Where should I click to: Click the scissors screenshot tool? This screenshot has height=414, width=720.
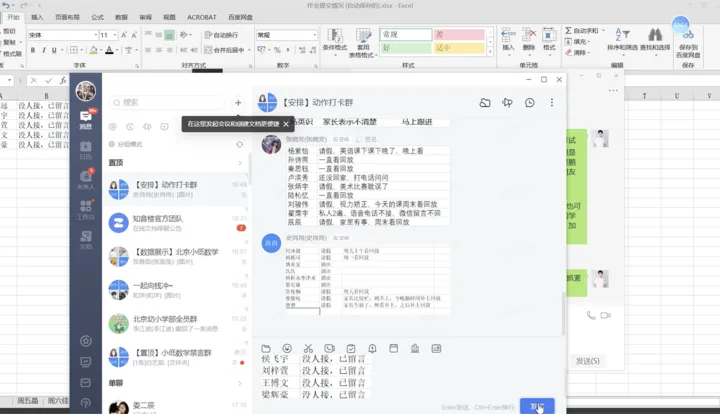(308, 349)
